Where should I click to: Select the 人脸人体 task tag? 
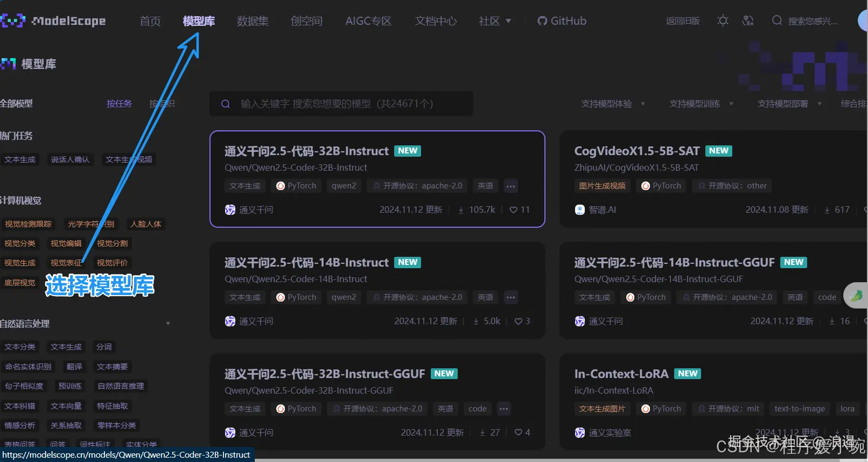pyautogui.click(x=145, y=224)
